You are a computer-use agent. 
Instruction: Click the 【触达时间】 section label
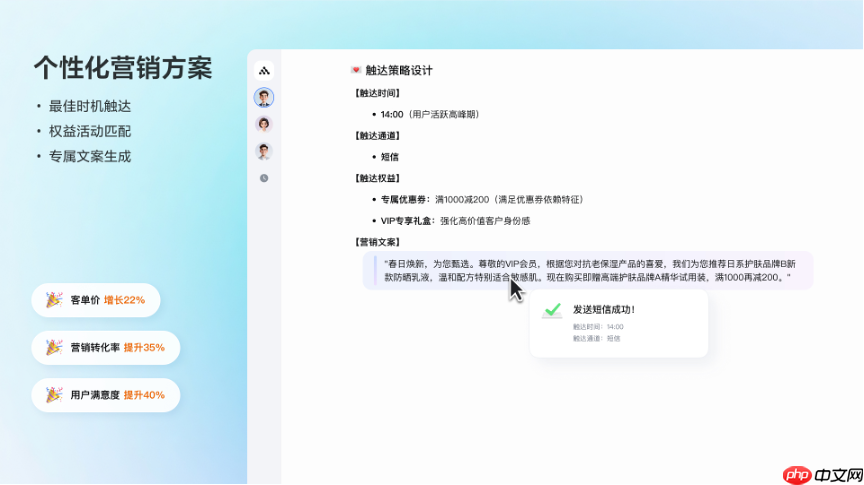(x=377, y=93)
